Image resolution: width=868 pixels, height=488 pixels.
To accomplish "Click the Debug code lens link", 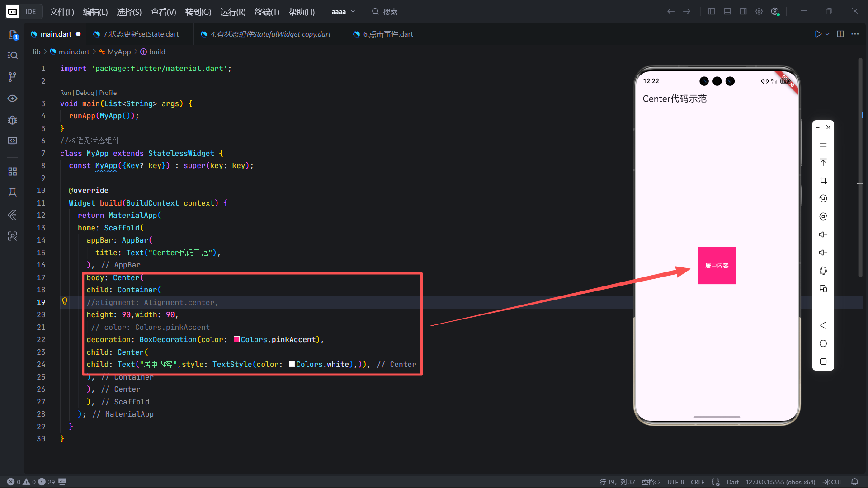I will click(85, 93).
